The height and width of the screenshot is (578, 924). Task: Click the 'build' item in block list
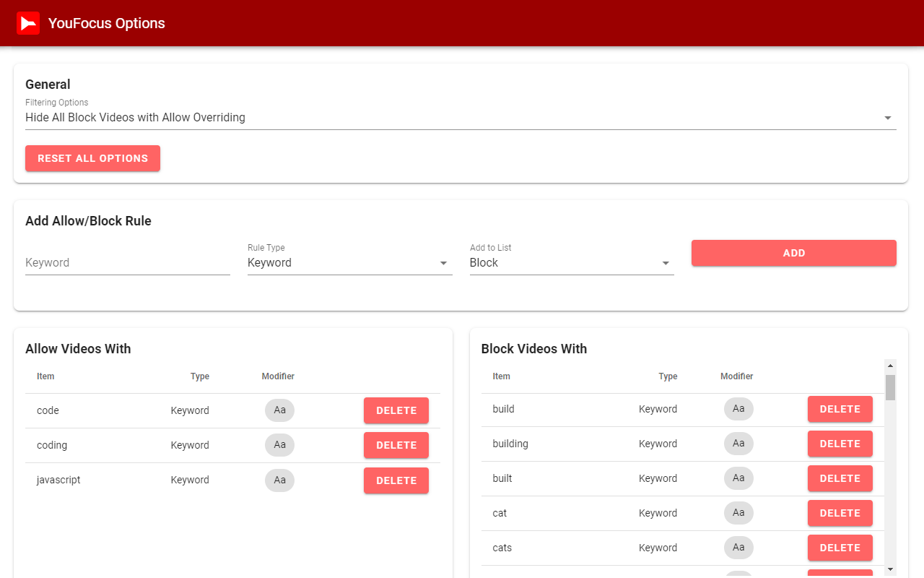coord(503,409)
